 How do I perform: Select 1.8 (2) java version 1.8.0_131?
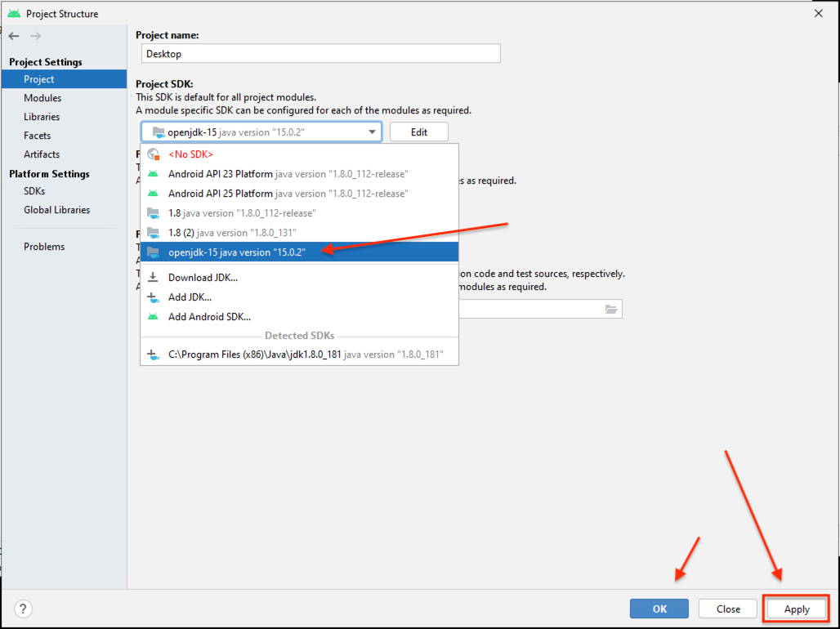pyautogui.click(x=232, y=233)
